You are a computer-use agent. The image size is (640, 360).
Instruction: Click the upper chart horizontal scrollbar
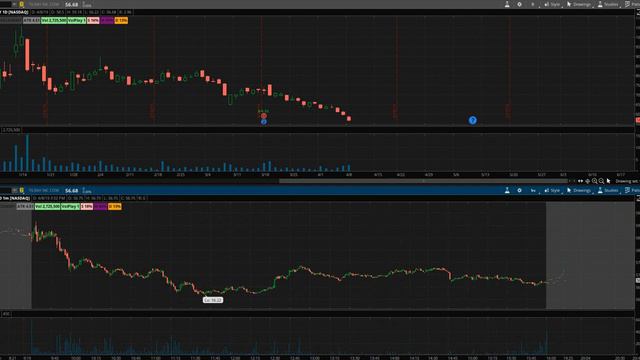[423, 181]
